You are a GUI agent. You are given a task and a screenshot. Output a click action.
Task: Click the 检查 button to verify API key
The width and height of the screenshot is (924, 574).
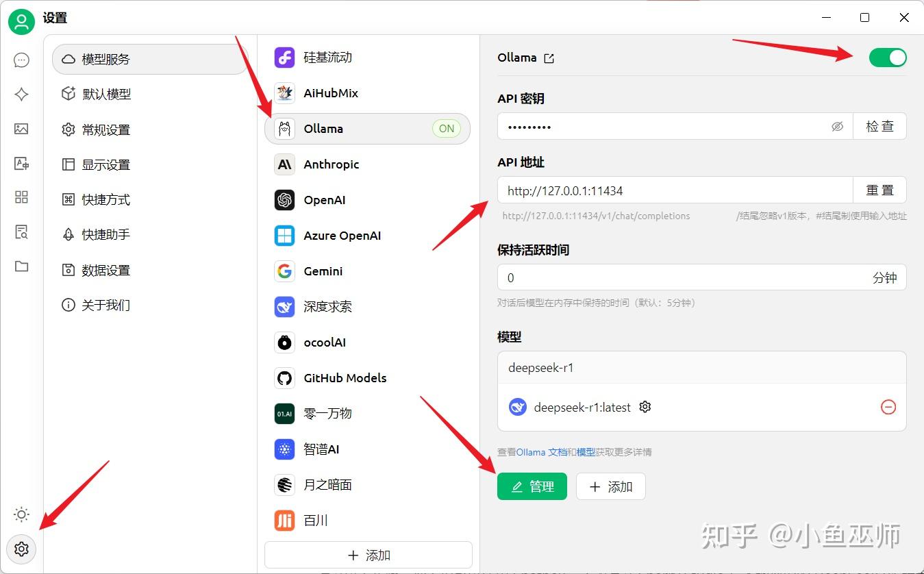click(880, 126)
